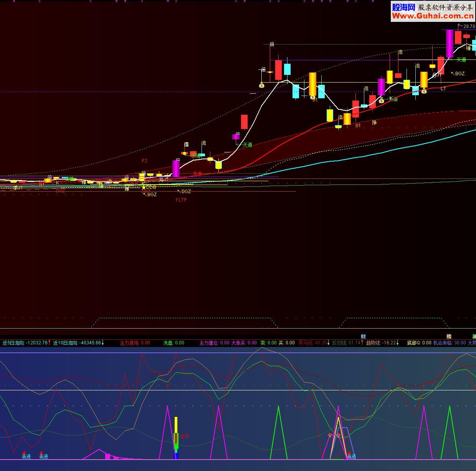The width and height of the screenshot is (476, 471).
Task: Click the BGZ arrow marker above FLTP
Action: tap(184, 191)
